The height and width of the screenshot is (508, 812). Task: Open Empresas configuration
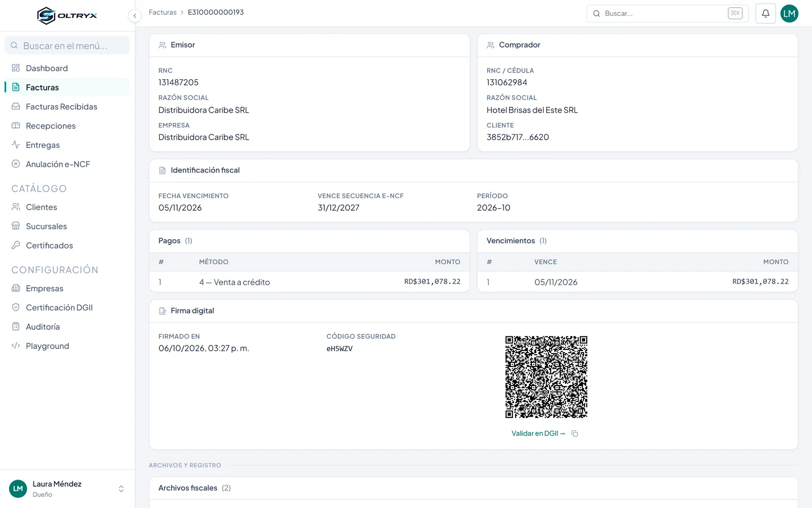[x=67, y=289]
